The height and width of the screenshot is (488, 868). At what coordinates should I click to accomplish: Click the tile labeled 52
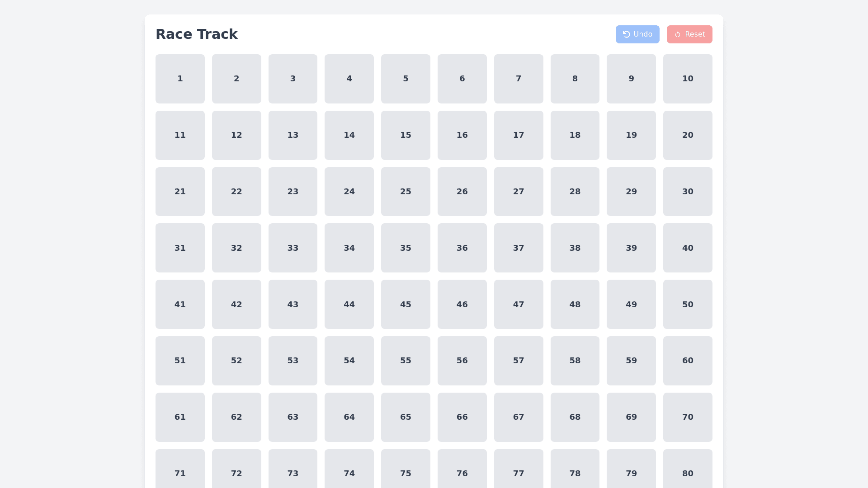(x=236, y=361)
